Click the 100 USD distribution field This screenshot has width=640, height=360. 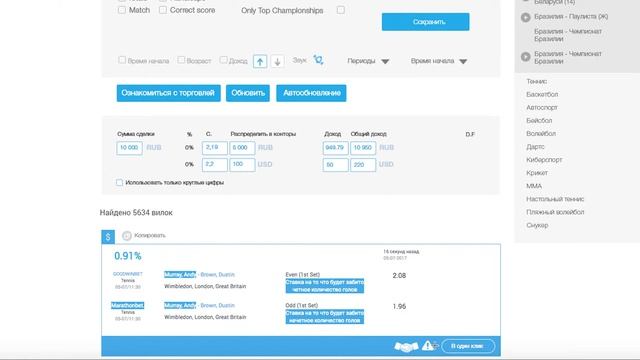(242, 164)
